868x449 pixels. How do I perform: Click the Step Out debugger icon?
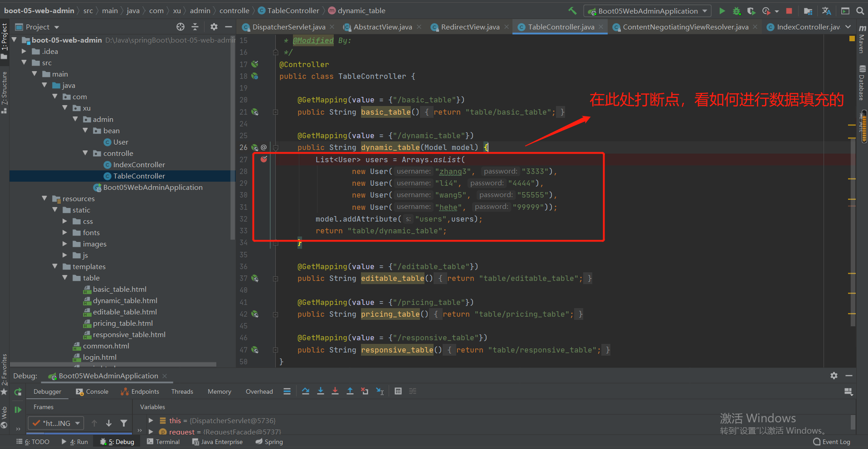point(350,391)
